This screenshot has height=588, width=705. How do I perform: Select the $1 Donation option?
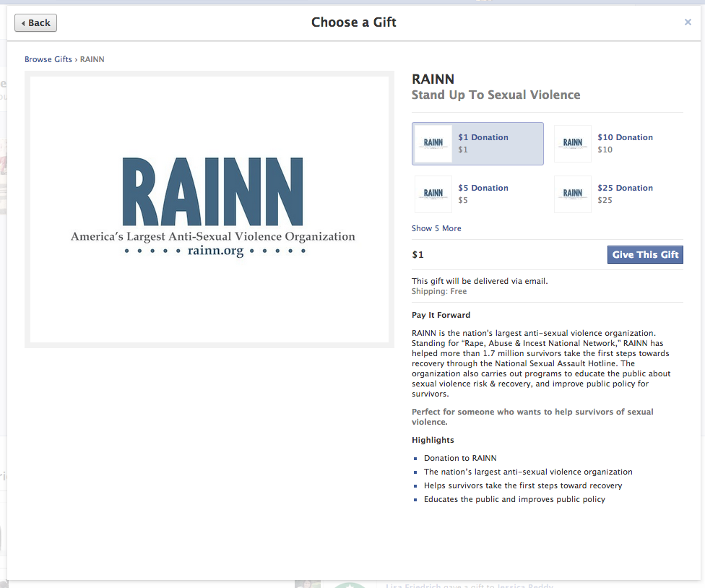(477, 144)
